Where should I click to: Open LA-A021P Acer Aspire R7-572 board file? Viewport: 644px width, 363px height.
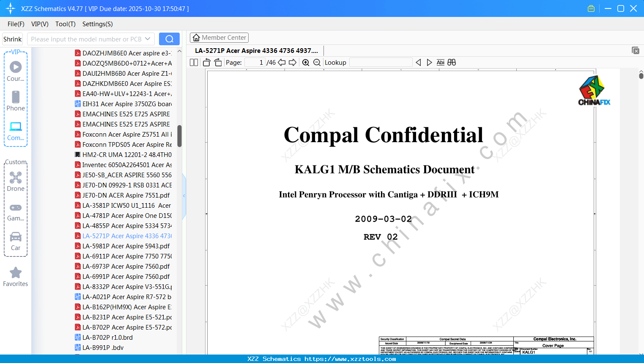(x=123, y=297)
